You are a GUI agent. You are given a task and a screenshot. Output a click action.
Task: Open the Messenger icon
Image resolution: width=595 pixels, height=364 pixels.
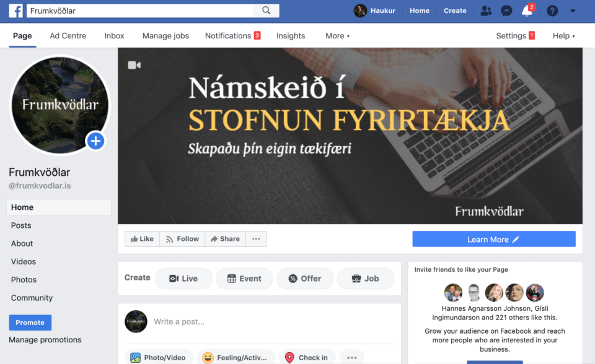click(x=506, y=11)
